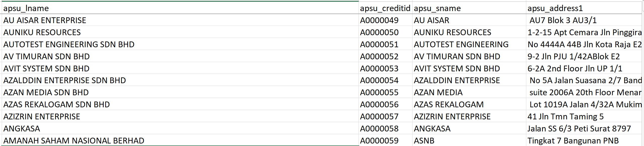Select the apsu_creditid header cell
The width and height of the screenshot is (644, 146).
click(x=385, y=8)
